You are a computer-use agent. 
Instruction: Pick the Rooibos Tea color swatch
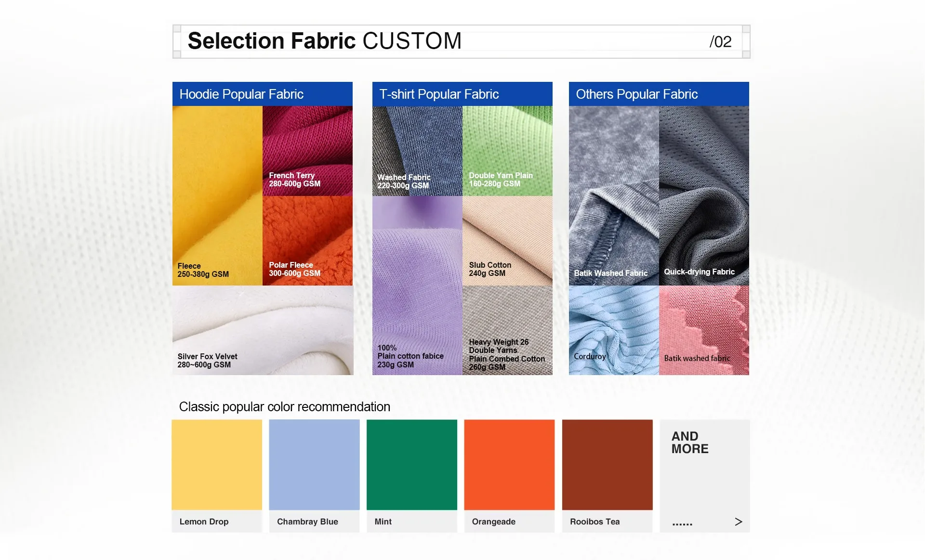(x=607, y=465)
